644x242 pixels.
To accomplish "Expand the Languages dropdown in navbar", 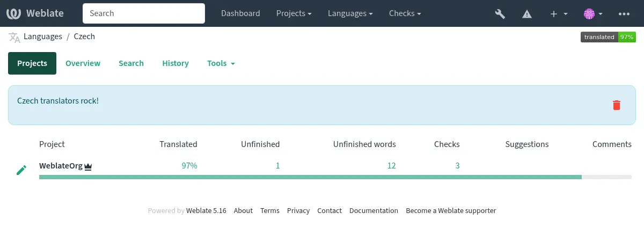I will coord(350,14).
